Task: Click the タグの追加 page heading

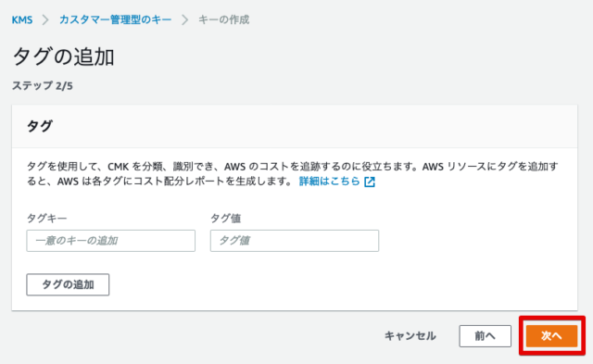Action: [64, 57]
